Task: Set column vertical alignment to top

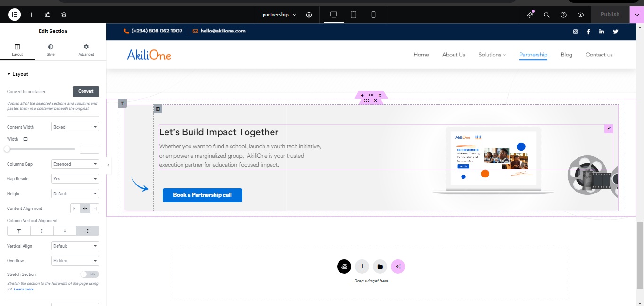Action: [x=19, y=231]
